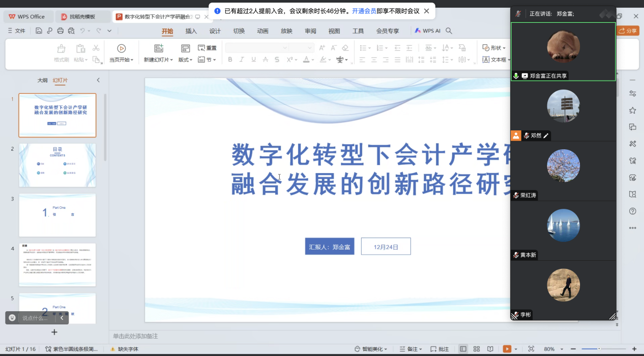Click the save icon in quick toolbar
The height and width of the screenshot is (356, 644).
[39, 31]
